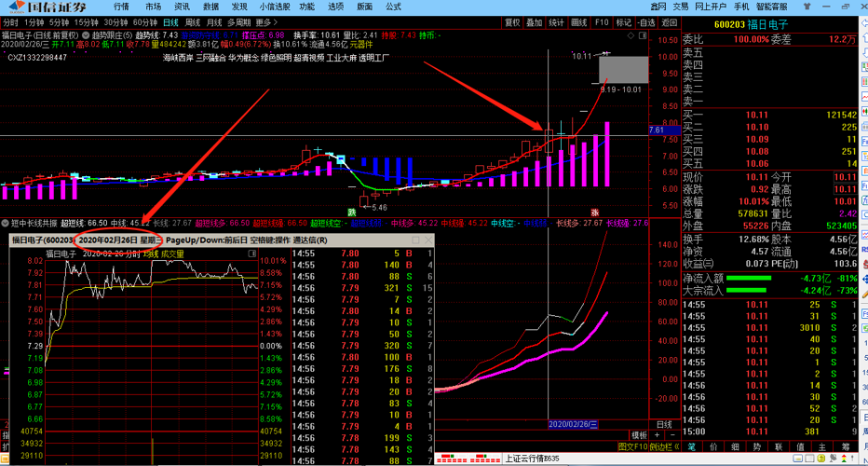Screen dimensions: 868x466
Task: Select the 多周期 multi-period tab
Action: pos(239,22)
